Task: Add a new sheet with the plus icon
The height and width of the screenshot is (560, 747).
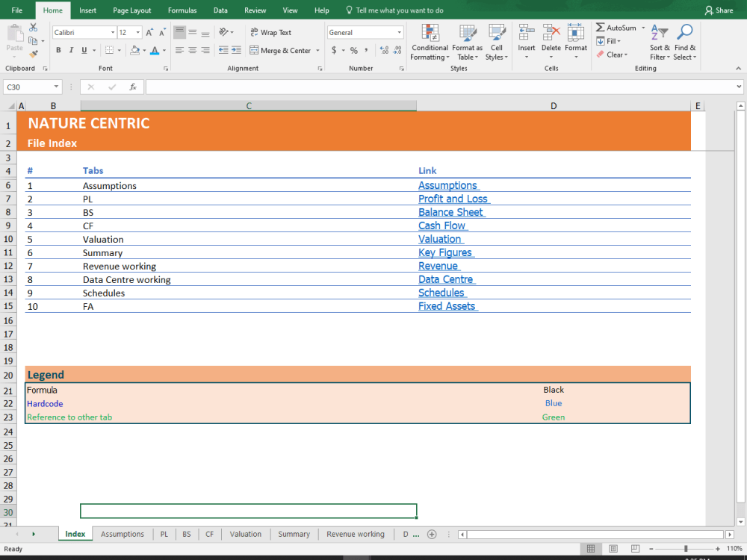Action: point(432,535)
